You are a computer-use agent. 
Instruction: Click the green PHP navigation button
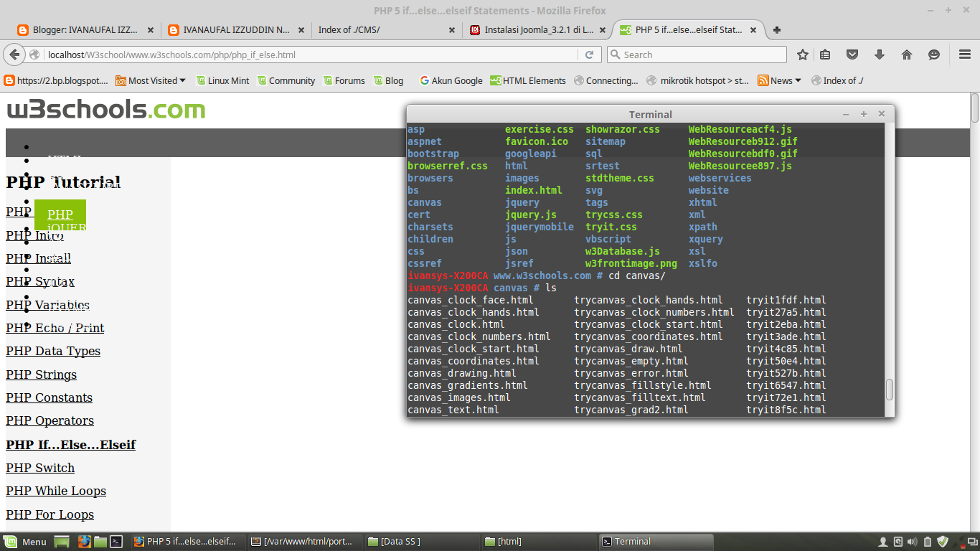tap(60, 215)
